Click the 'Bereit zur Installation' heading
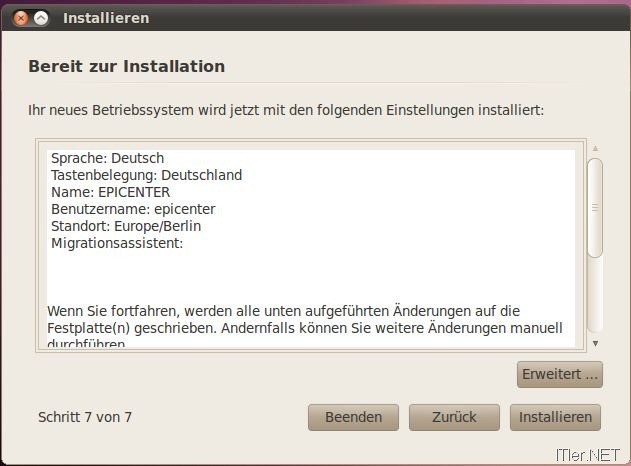 coord(127,66)
